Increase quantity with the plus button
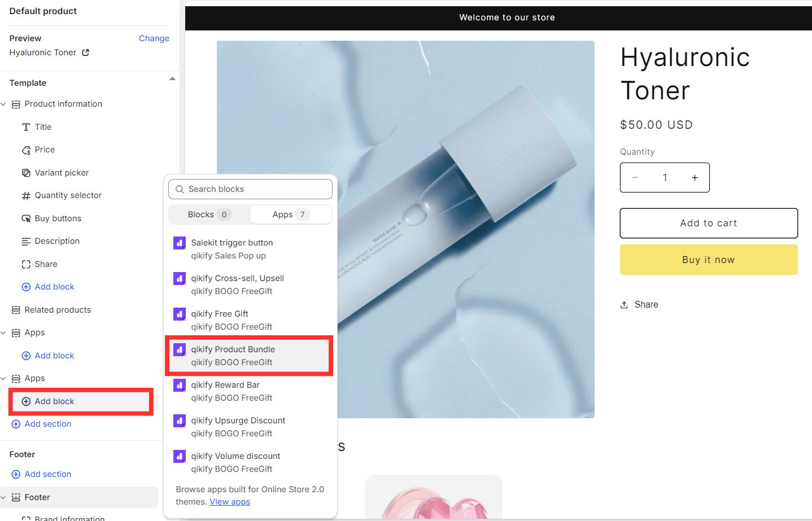 click(695, 177)
